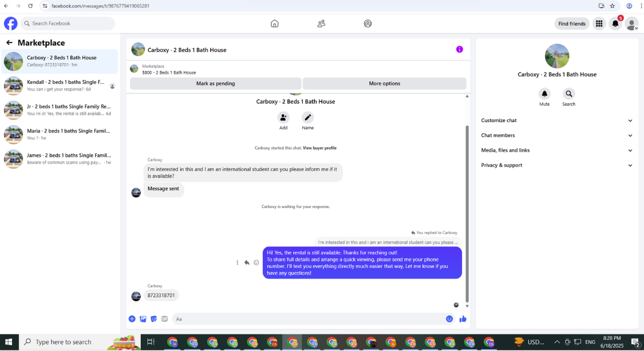Screen dimensions: 644x351
Task: Reply to message with arrow icon
Action: (x=247, y=262)
